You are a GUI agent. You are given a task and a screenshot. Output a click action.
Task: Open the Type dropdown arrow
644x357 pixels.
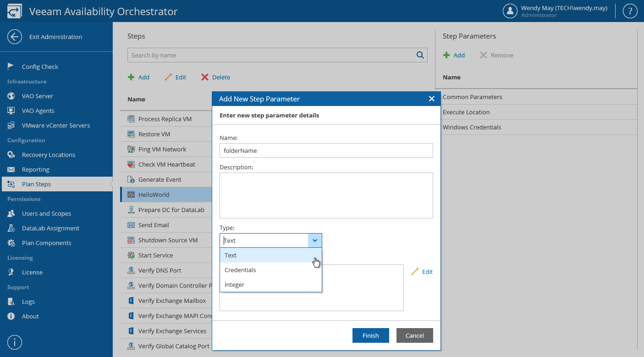coord(315,240)
